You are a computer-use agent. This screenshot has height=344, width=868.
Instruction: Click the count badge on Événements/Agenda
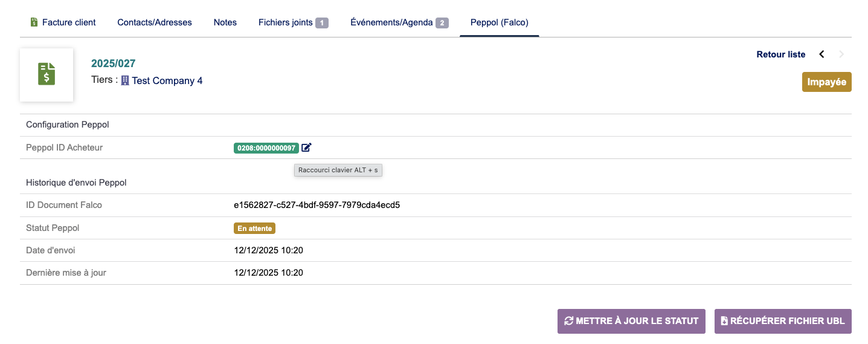(x=442, y=23)
